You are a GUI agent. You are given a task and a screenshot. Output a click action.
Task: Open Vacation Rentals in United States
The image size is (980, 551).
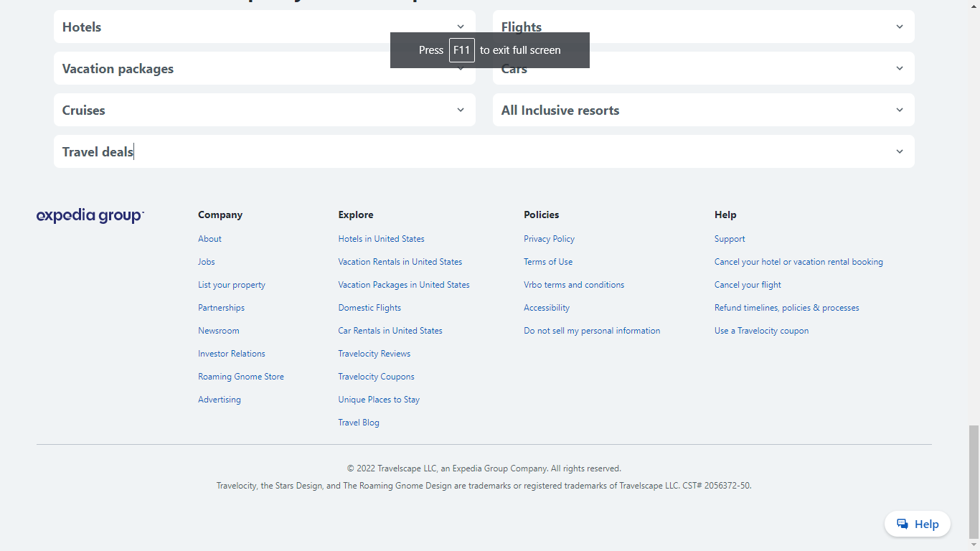400,262
